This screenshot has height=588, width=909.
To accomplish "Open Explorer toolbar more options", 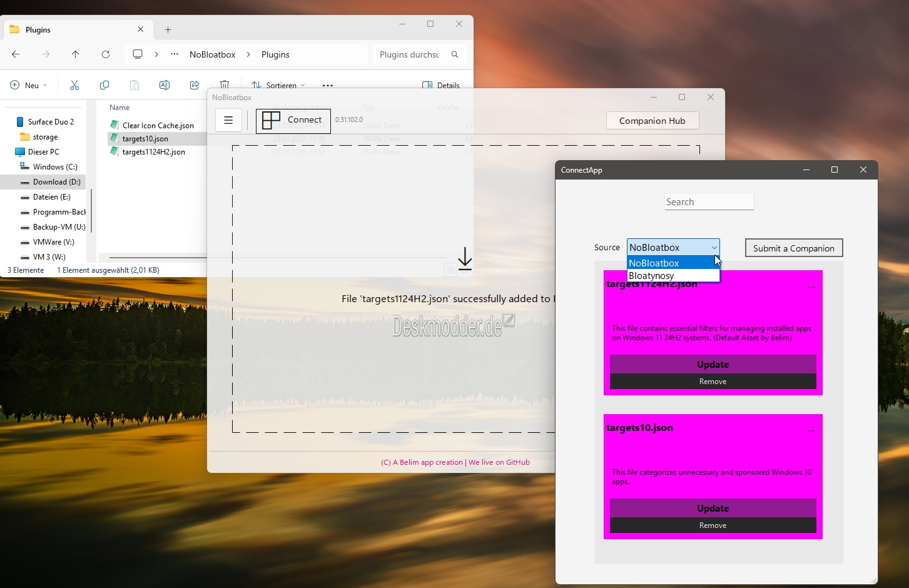I will click(x=328, y=85).
